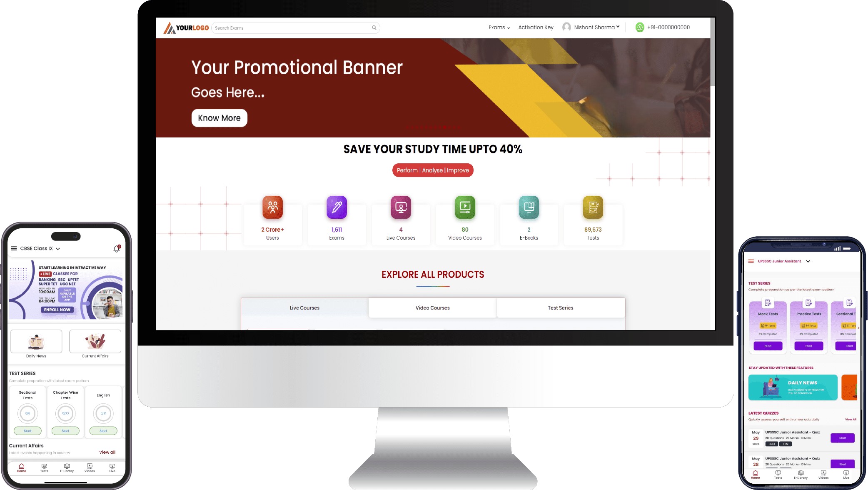The height and width of the screenshot is (490, 868).
Task: Click the Nishant Sharma profile toggle
Action: point(592,27)
